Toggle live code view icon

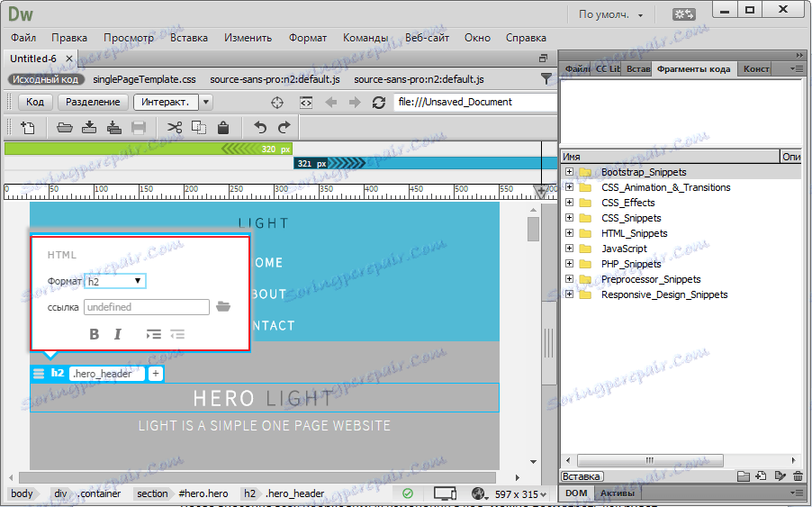point(306,103)
